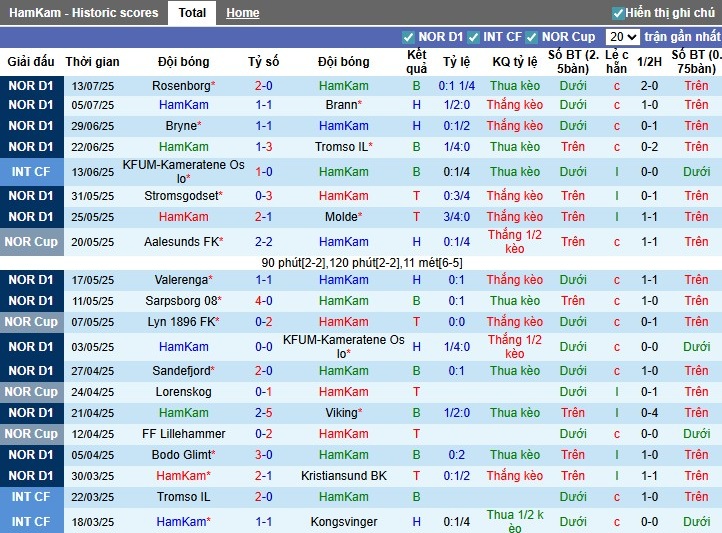722x533 pixels.
Task: Click 'Tỷ số' column header
Action: (263, 62)
